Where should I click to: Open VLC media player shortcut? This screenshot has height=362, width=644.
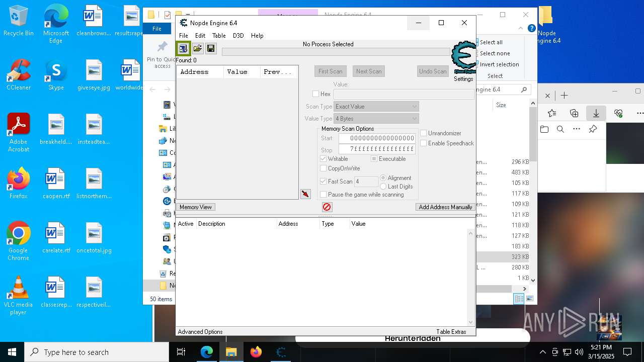click(x=19, y=295)
